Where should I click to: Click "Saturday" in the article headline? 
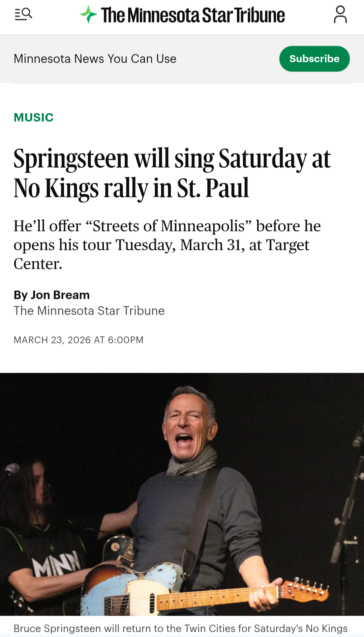tap(263, 159)
